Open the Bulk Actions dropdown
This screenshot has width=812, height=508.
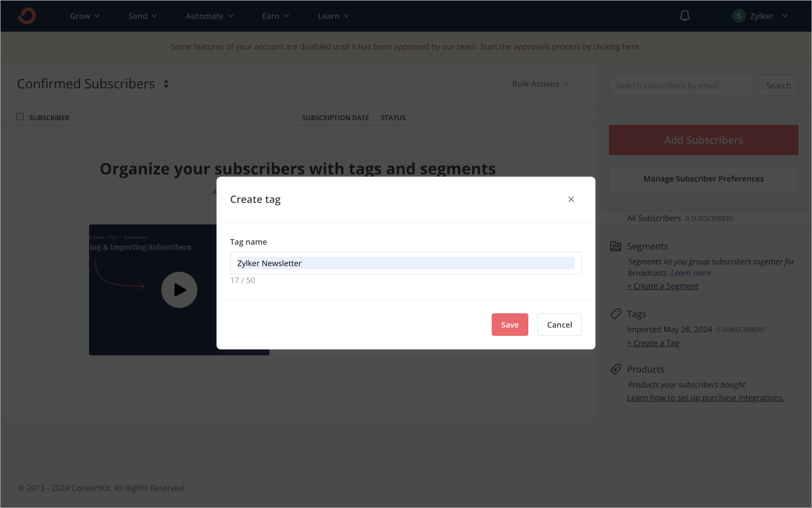tap(541, 84)
